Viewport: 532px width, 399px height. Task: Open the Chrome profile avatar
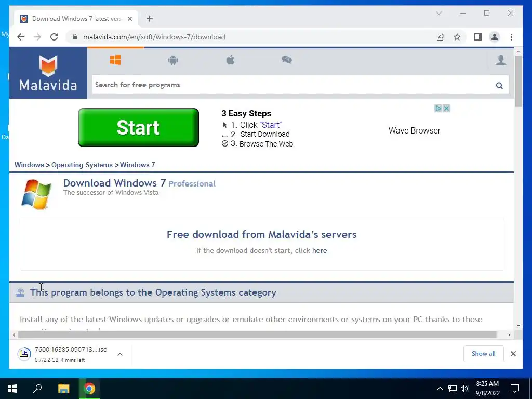[495, 37]
